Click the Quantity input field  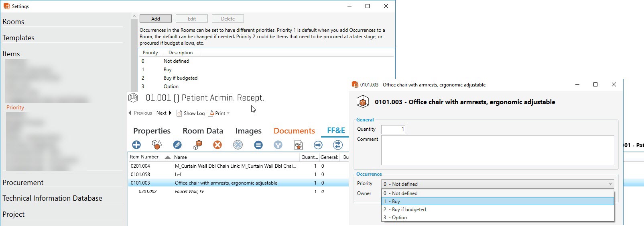tap(393, 129)
